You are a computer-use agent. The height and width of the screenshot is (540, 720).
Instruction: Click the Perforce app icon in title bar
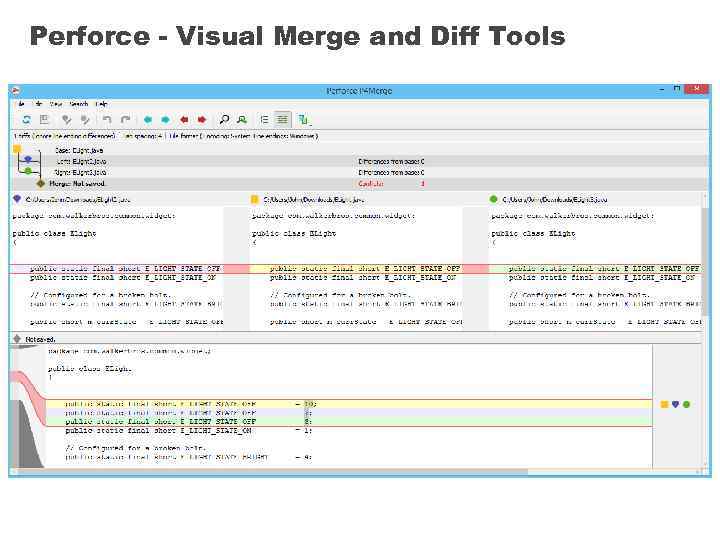[x=15, y=90]
